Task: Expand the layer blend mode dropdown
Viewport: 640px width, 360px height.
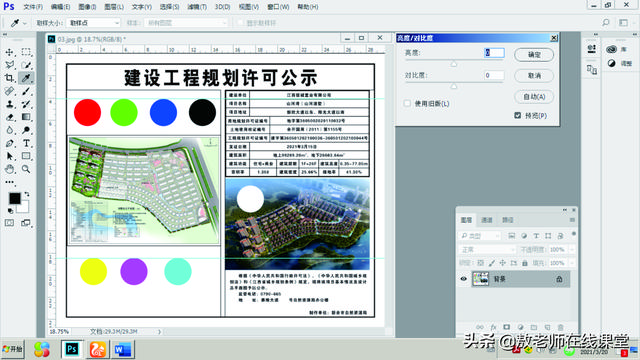Action: coord(487,249)
